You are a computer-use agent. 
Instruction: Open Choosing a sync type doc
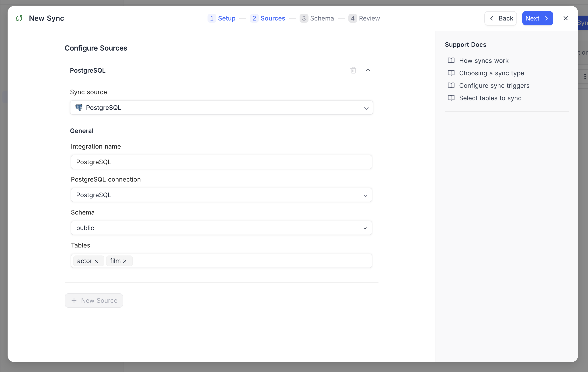point(491,73)
